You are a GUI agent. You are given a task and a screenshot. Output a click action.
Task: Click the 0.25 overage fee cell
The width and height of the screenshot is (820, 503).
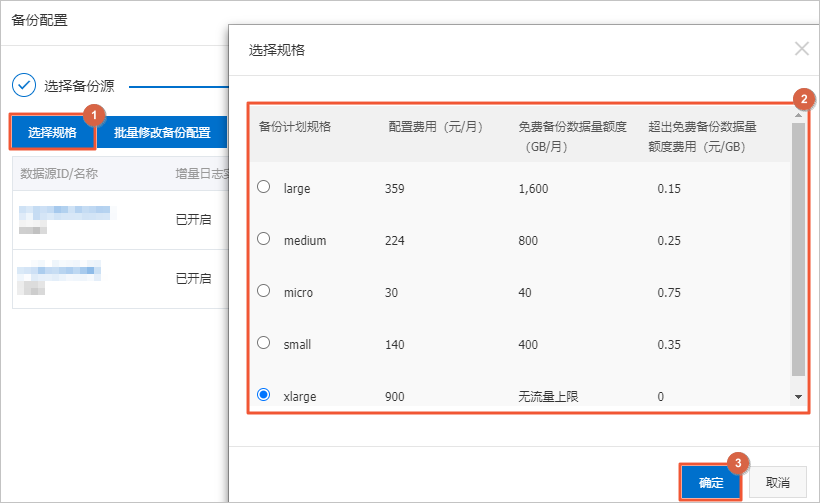point(669,241)
